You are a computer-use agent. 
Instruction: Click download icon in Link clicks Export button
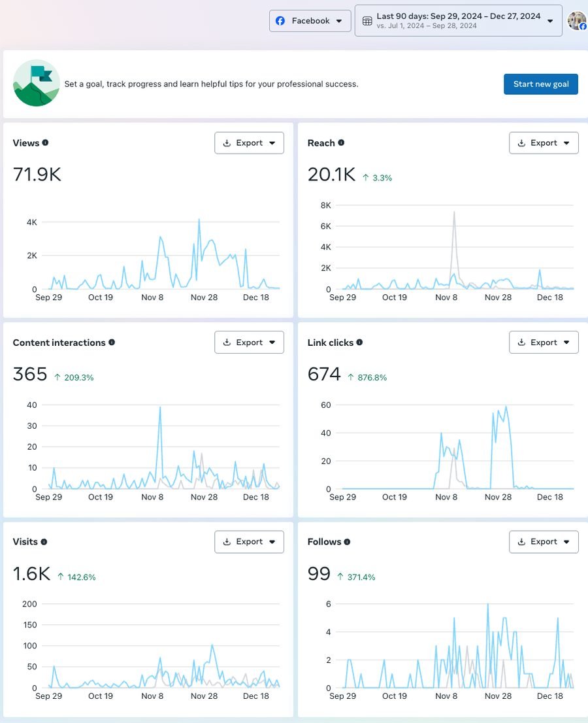point(521,343)
